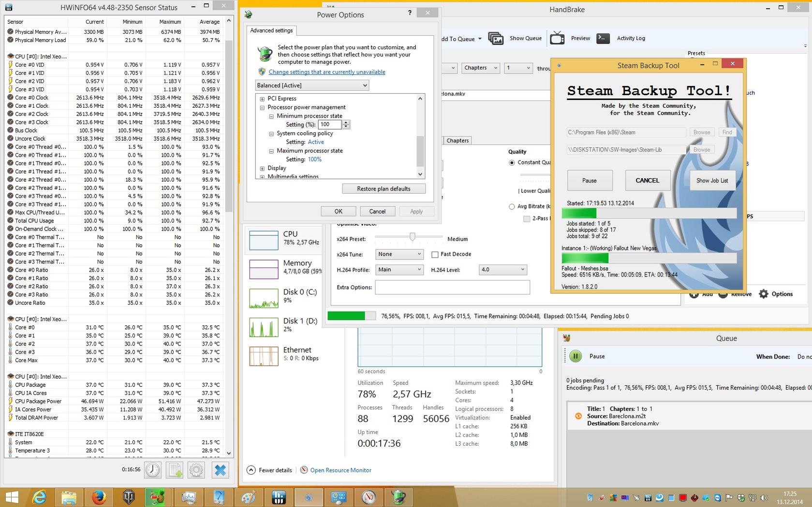This screenshot has height=507, width=812.
Task: Open the Chapters dropdown in HandBrake
Action: (480, 68)
